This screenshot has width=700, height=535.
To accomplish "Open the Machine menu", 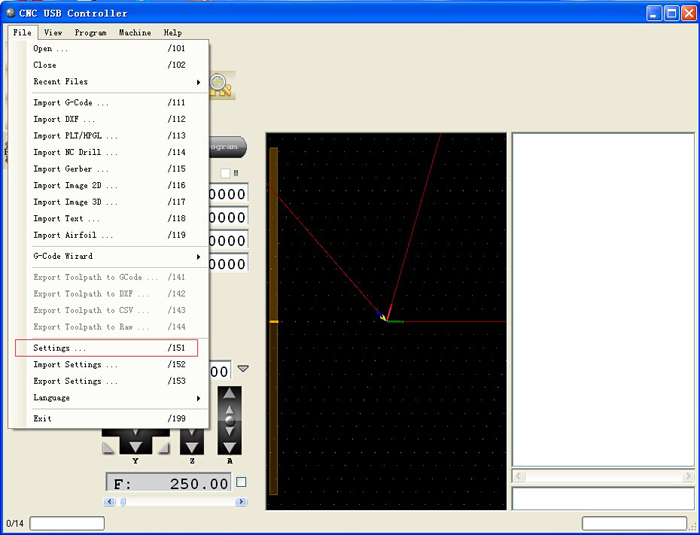I will click(135, 33).
